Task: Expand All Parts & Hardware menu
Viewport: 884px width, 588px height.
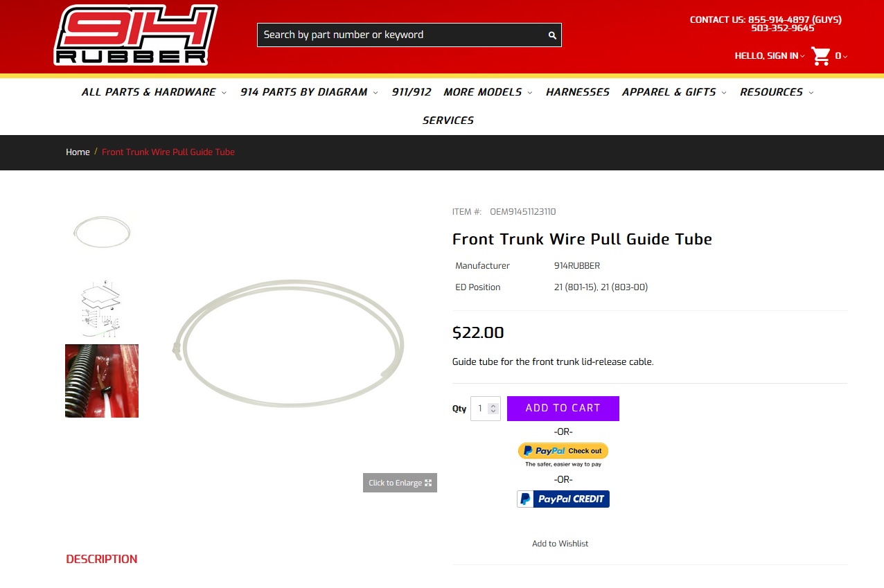Action: pos(154,92)
